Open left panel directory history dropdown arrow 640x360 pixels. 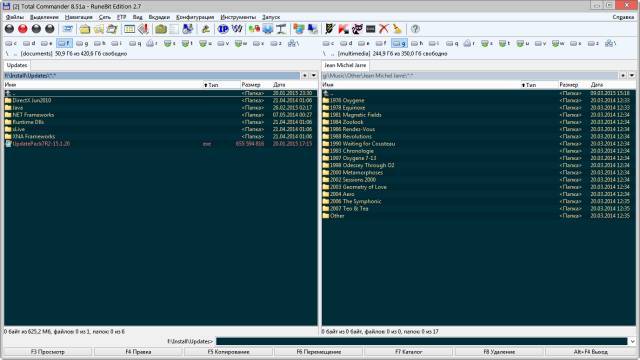tap(313, 76)
